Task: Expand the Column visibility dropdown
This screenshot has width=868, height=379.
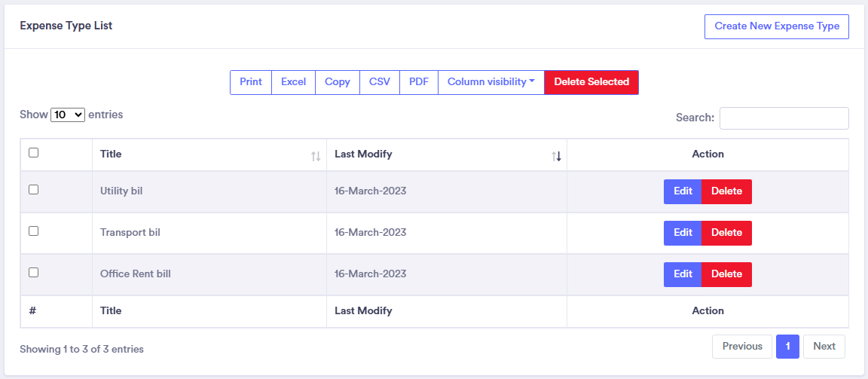Action: (x=491, y=82)
